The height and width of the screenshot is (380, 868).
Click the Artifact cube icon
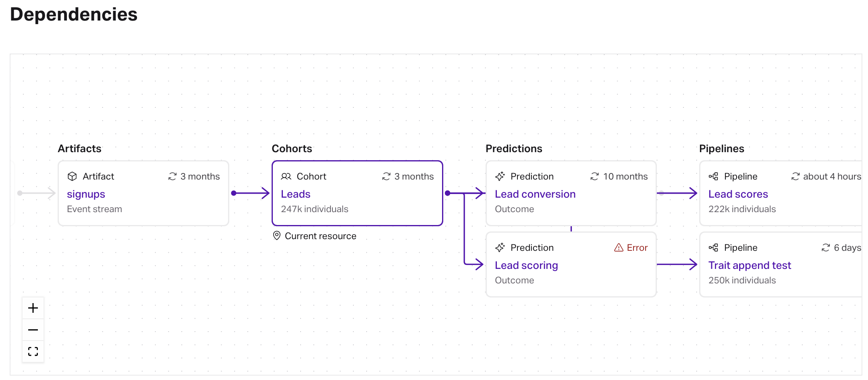tap(72, 176)
